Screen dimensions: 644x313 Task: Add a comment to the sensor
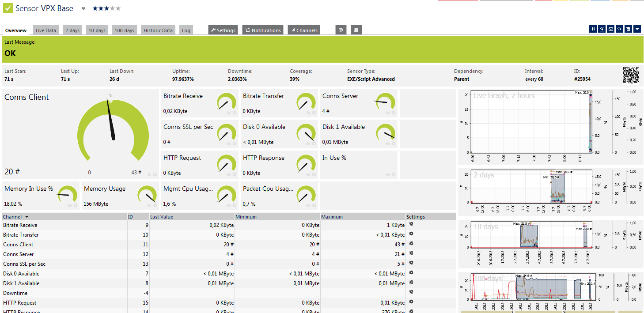tap(341, 30)
